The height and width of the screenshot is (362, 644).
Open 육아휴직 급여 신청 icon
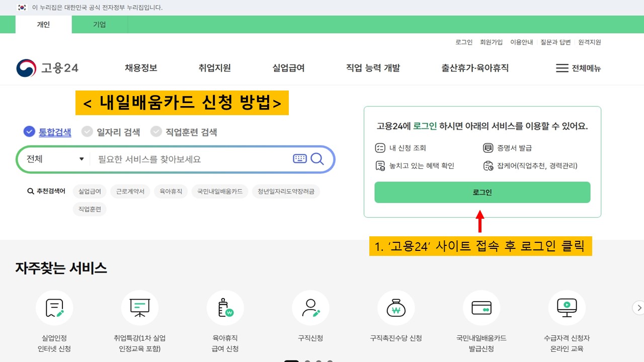[x=225, y=308]
